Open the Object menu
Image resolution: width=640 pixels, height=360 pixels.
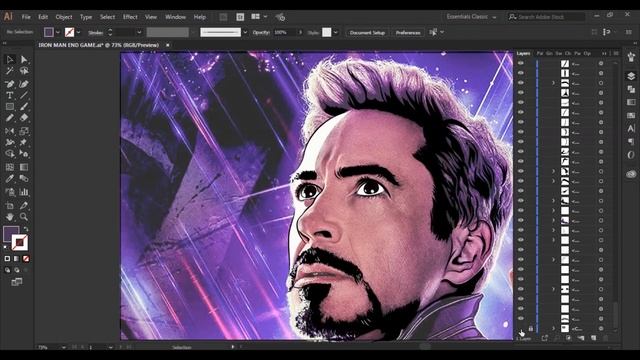click(64, 17)
